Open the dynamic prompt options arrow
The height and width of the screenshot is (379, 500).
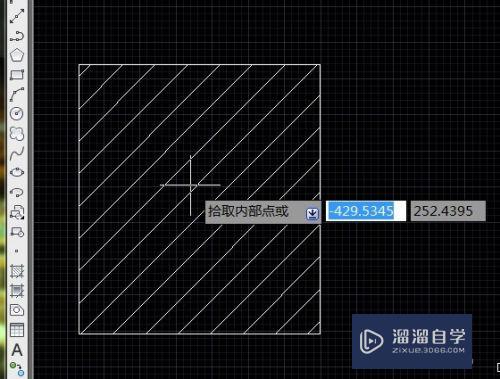[312, 214]
